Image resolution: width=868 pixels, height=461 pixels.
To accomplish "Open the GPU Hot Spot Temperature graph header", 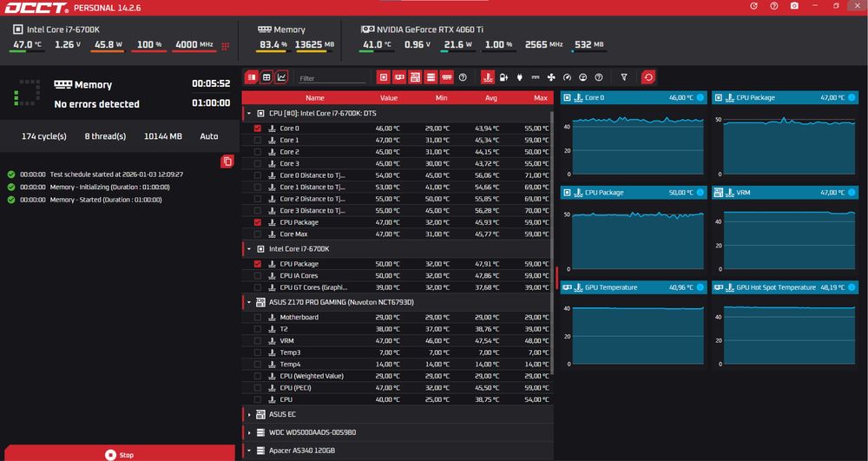I will tap(785, 287).
